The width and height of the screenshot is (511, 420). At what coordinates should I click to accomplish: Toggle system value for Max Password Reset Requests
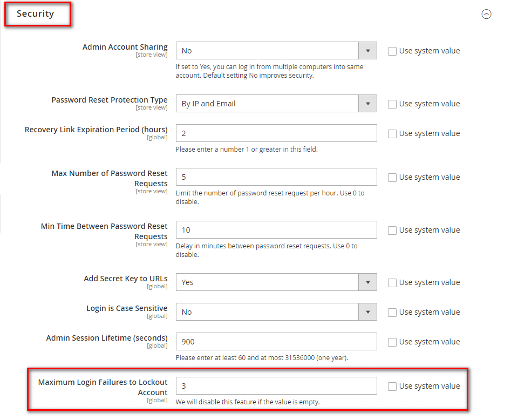[x=392, y=178]
